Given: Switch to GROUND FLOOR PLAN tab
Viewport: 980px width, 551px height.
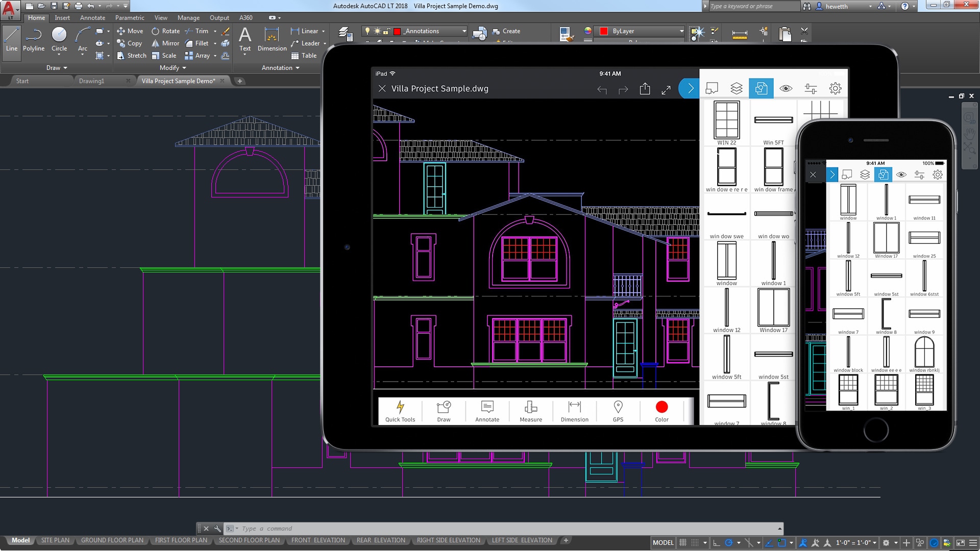Looking at the screenshot, I should pos(112,540).
